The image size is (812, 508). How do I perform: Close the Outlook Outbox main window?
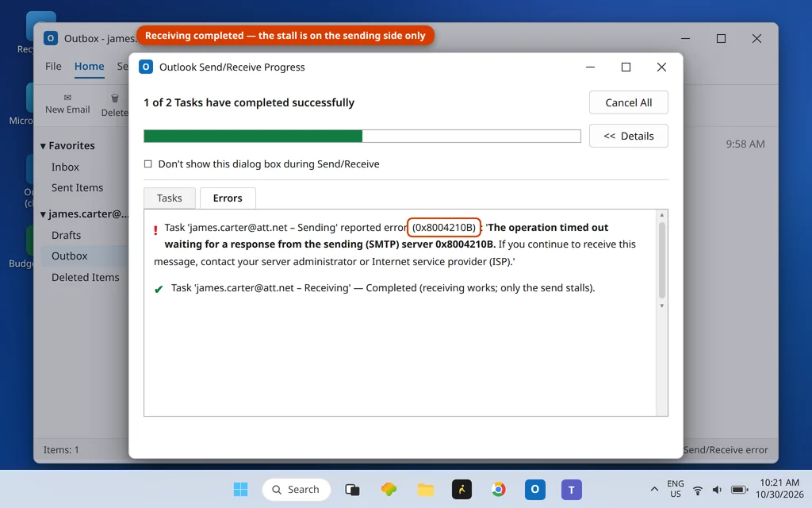756,38
